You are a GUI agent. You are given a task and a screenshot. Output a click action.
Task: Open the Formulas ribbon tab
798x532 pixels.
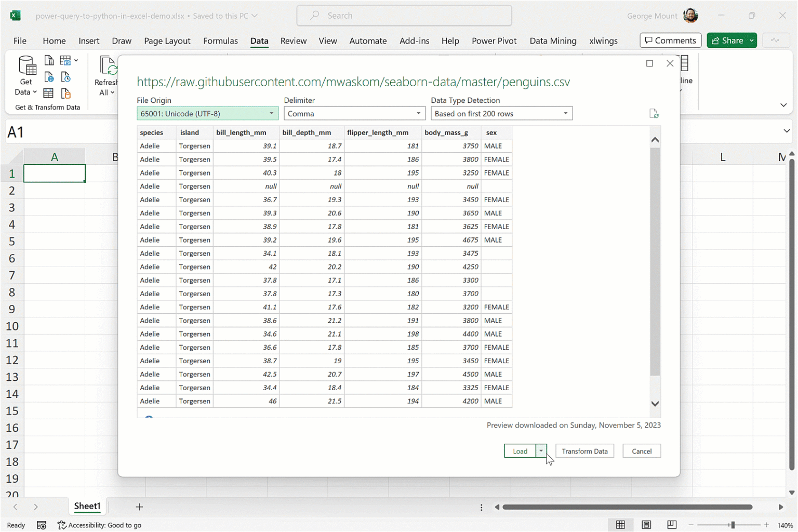(220, 41)
